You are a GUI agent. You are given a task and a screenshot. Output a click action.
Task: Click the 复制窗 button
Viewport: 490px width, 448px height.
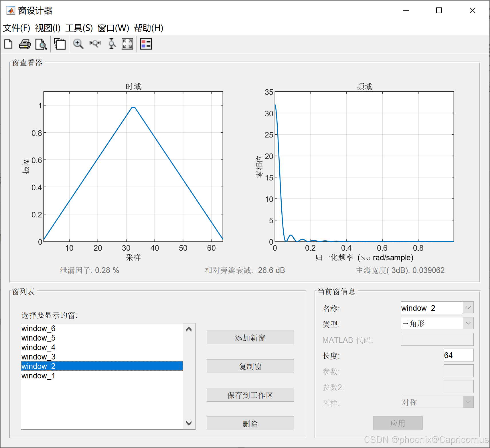pos(250,366)
